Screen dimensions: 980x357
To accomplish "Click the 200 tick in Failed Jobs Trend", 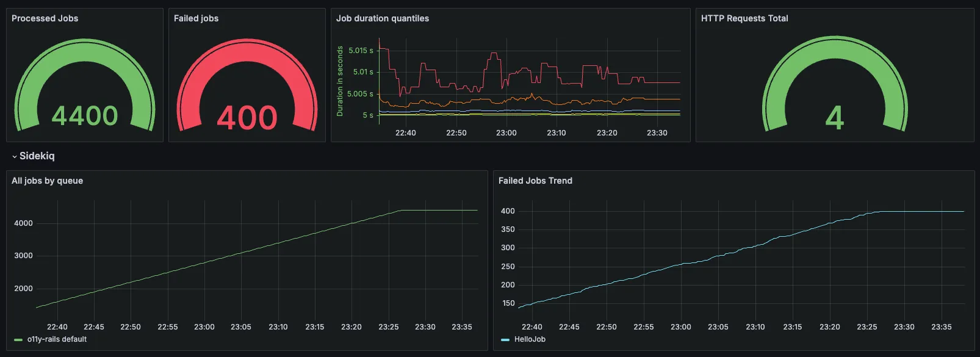I will click(508, 285).
